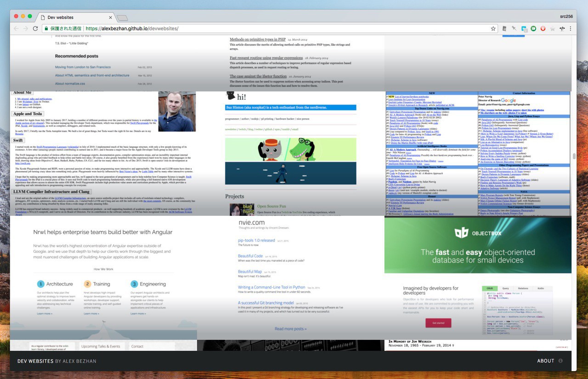Click the red 'Get started' button
This screenshot has width=588, height=379.
pos(438,323)
